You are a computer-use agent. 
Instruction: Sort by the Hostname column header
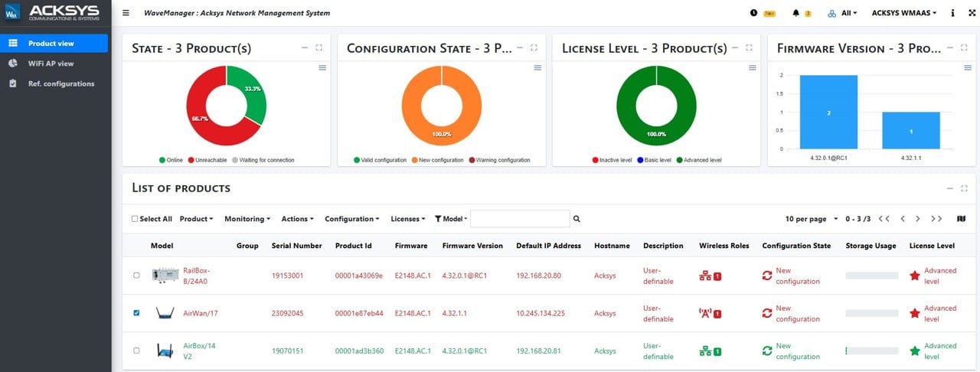(x=612, y=246)
